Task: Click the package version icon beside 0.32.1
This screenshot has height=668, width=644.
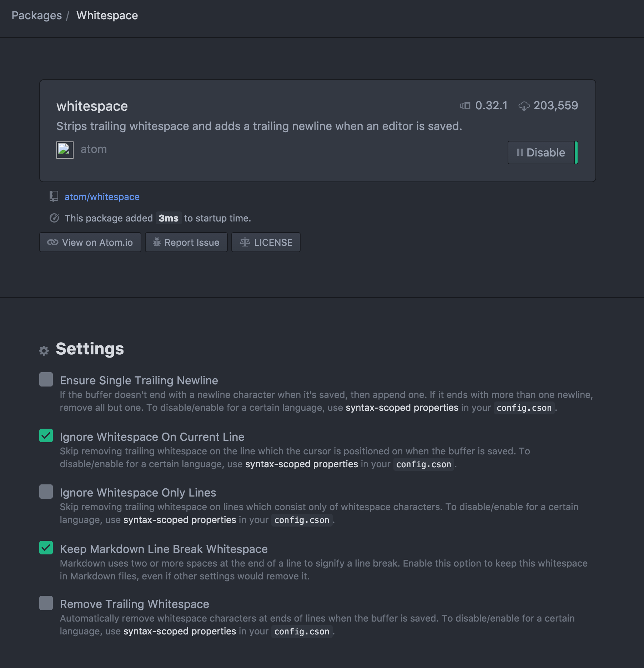Action: click(x=465, y=106)
